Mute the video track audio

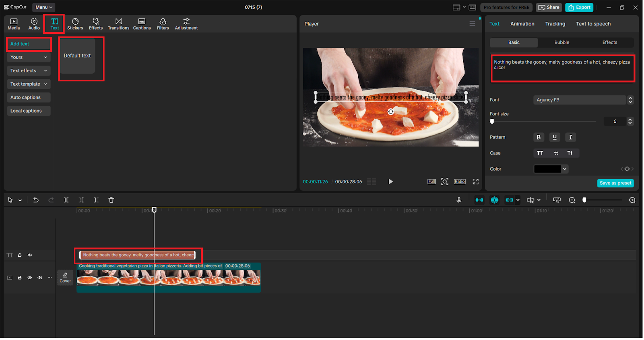39,278
